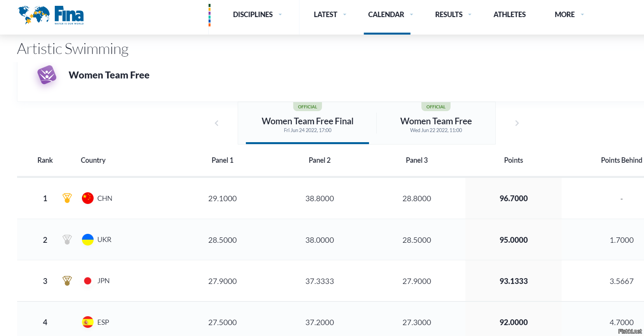The image size is (644, 336).
Task: Expand the Disciplines dropdown menu
Action: tap(257, 15)
